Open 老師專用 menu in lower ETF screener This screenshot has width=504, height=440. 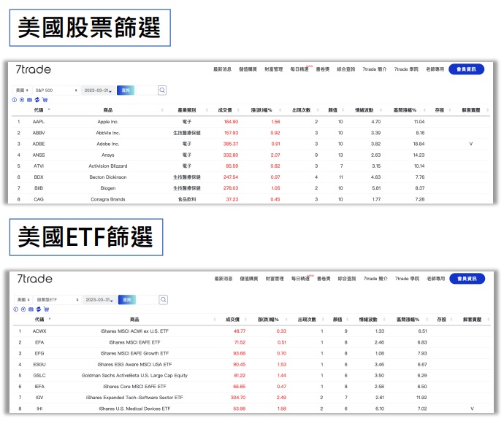(436, 279)
